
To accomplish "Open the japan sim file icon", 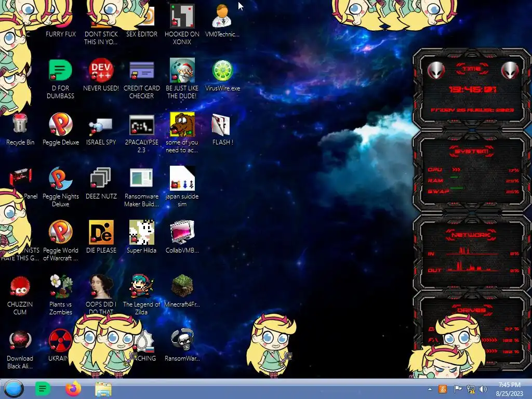I will coord(182,178).
